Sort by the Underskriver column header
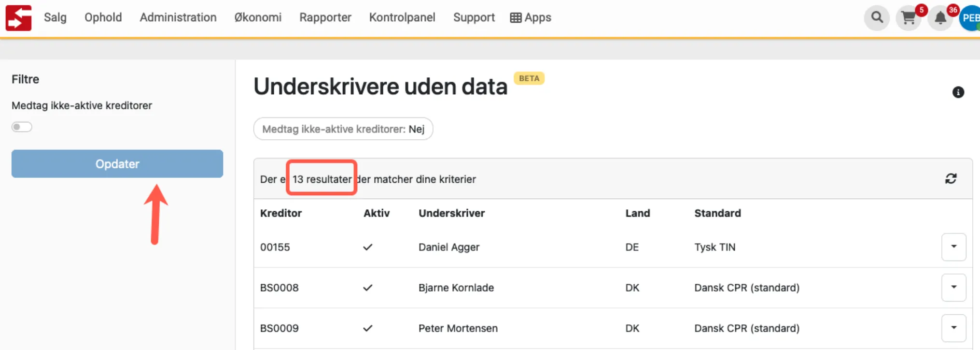 point(452,213)
